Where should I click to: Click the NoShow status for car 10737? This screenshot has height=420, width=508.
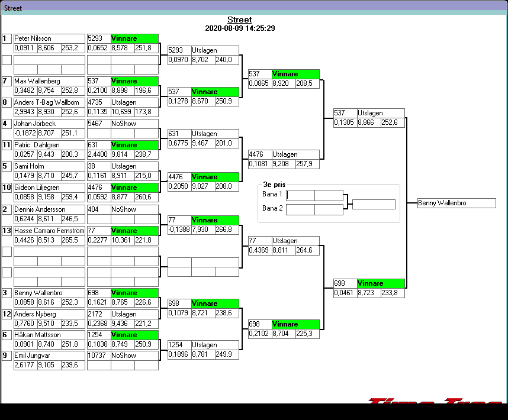134,356
